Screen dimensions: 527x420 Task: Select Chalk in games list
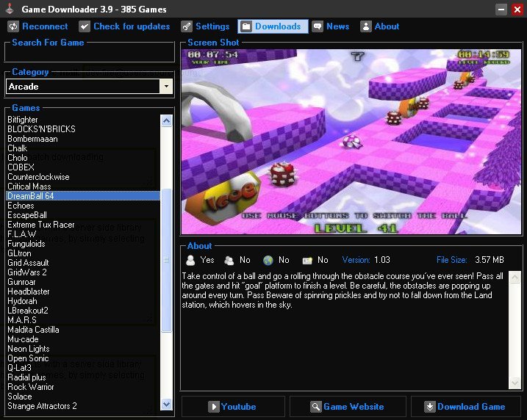tap(83, 148)
